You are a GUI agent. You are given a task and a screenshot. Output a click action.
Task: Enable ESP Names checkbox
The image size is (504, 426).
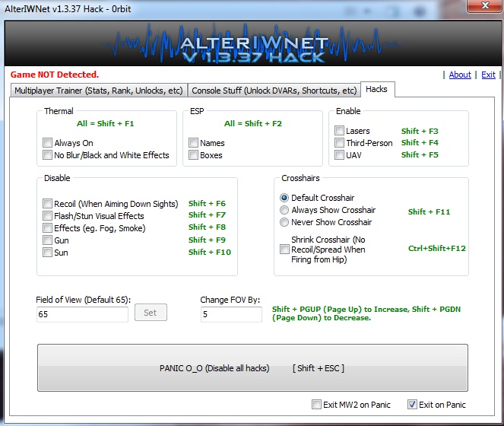[x=193, y=142]
